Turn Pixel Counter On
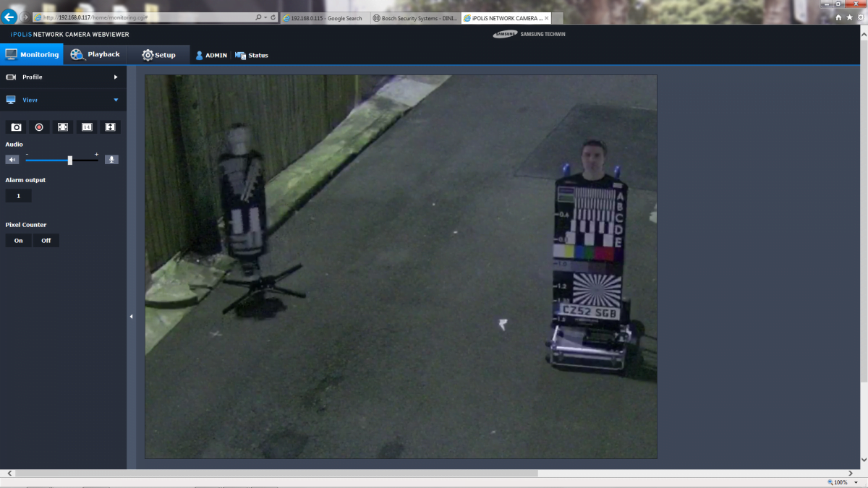Viewport: 868px width, 488px height. (x=18, y=241)
